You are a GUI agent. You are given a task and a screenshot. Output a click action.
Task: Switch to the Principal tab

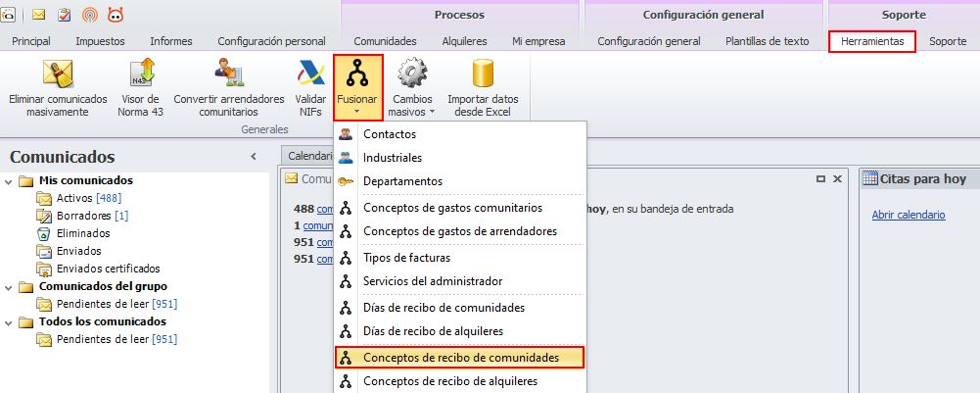pos(31,41)
